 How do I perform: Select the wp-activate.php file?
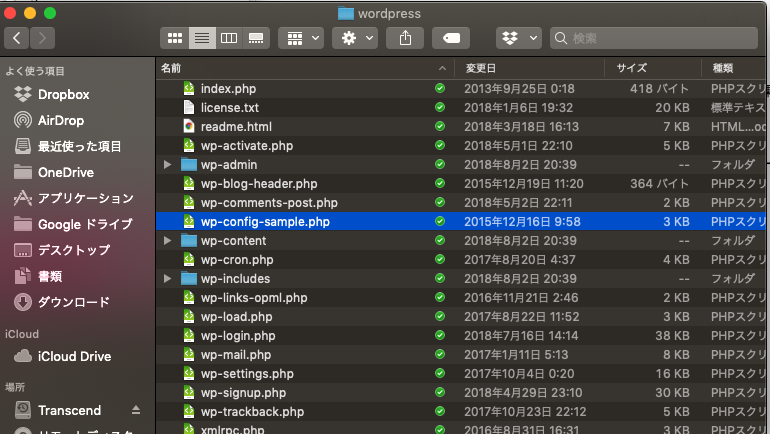[x=461, y=145]
